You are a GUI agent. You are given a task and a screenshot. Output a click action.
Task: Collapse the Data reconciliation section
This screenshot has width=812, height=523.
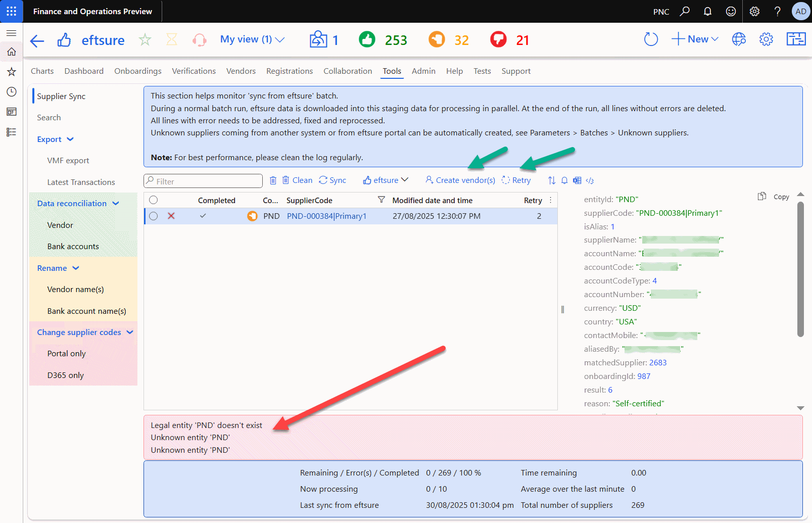click(78, 204)
